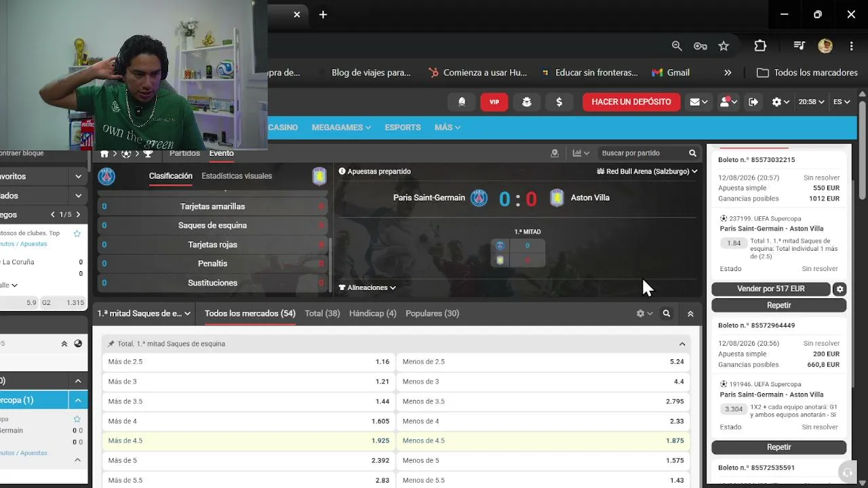
Task: Expand the Alineaciones section
Action: click(x=367, y=287)
